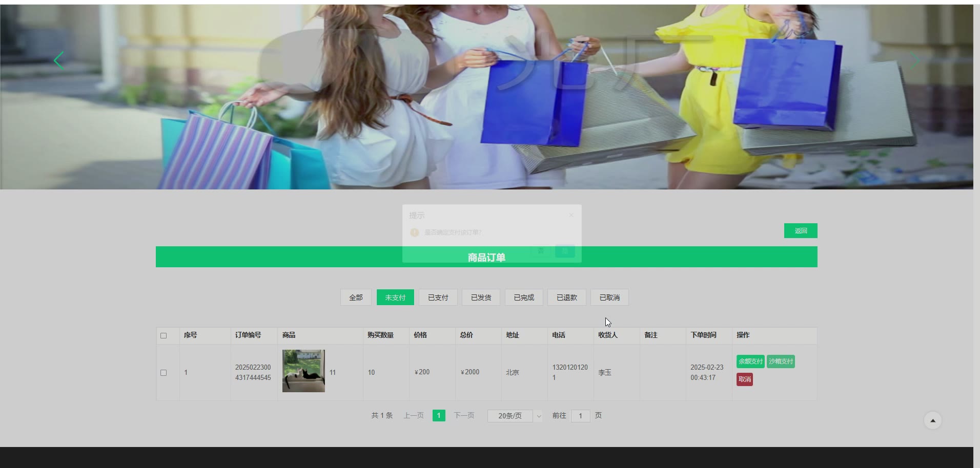The width and height of the screenshot is (980, 468).
Task: Pay order with 沙箱支付 button
Action: tap(781, 361)
